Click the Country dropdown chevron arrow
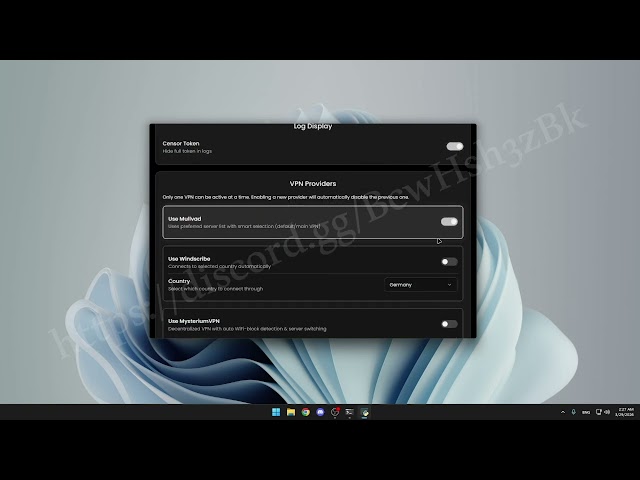Viewport: 640px width, 480px height. pyautogui.click(x=449, y=285)
